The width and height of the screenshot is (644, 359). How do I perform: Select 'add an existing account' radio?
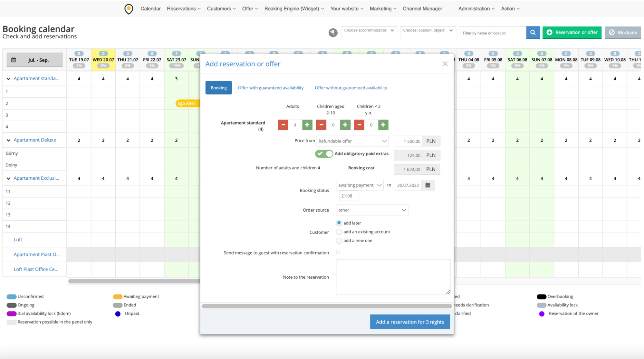click(339, 232)
